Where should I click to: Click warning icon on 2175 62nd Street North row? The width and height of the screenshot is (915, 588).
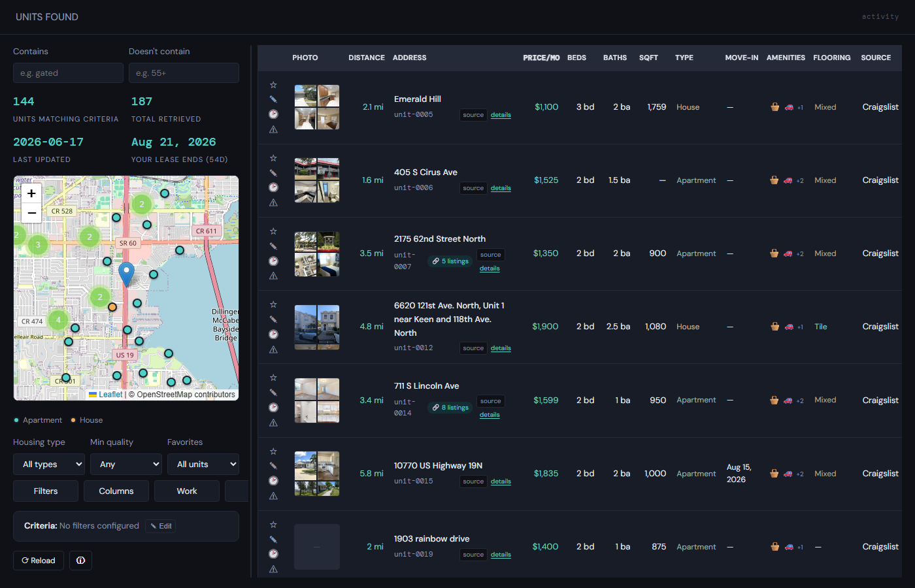pyautogui.click(x=273, y=276)
